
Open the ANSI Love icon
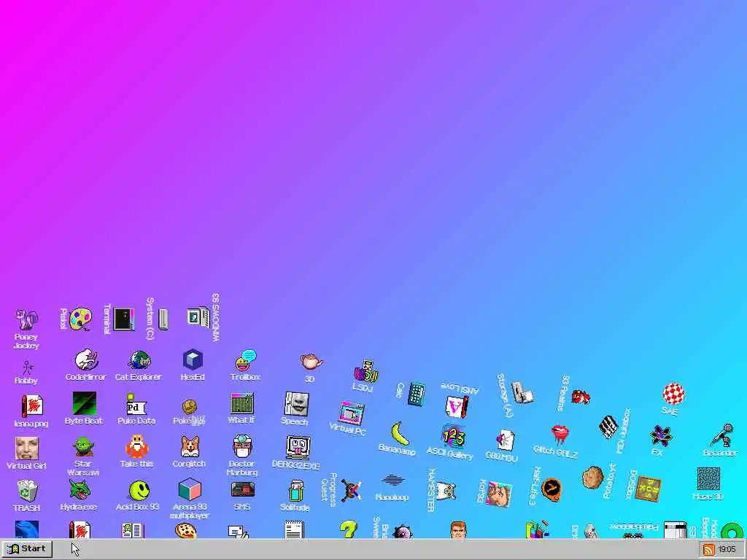457,406
